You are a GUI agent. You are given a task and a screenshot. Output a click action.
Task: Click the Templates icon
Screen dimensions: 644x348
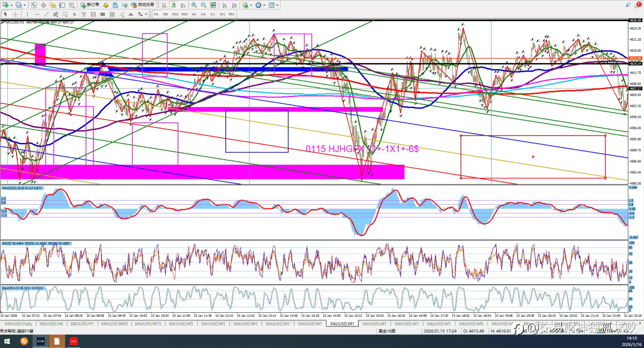click(271, 5)
